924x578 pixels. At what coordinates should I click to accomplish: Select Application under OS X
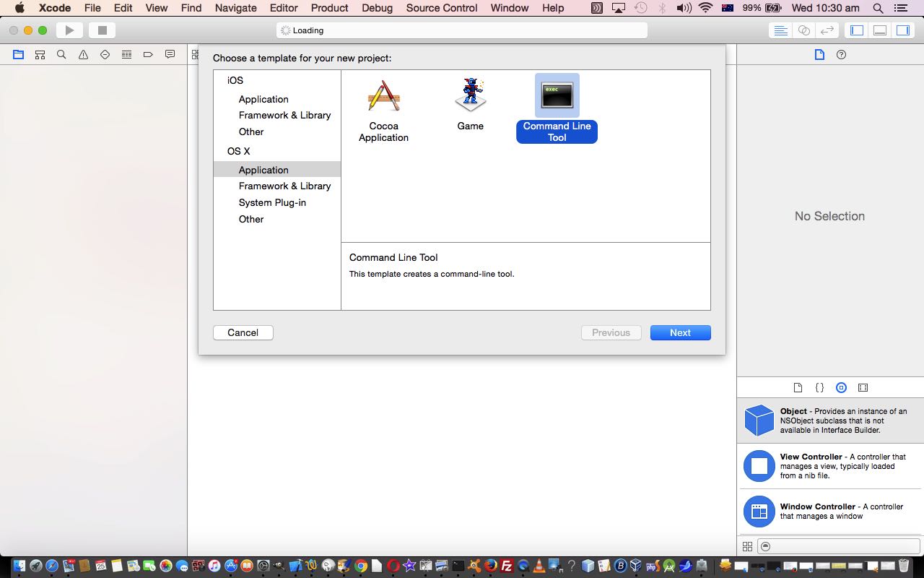tap(276, 170)
